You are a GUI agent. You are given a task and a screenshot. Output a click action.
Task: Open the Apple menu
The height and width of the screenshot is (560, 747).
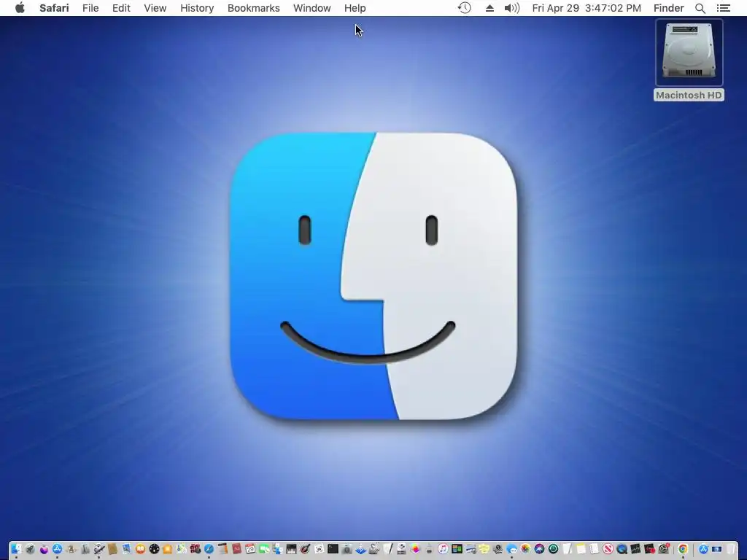point(20,8)
